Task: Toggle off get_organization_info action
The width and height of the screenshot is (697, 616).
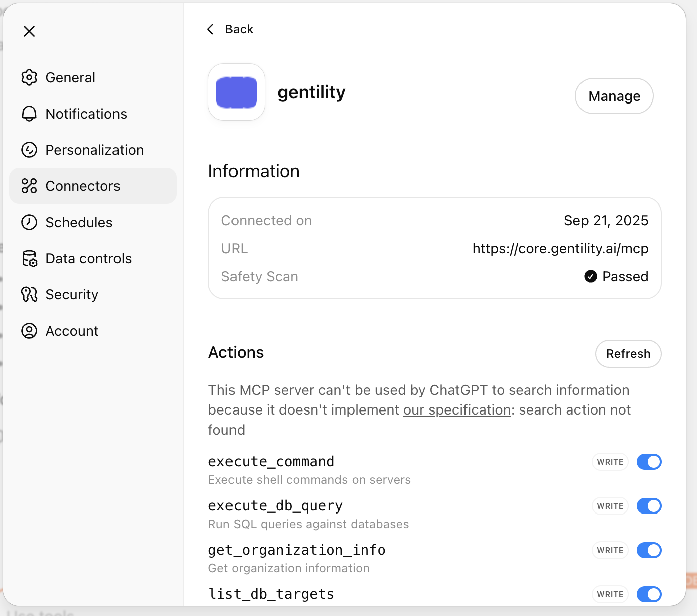Action: [x=649, y=550]
